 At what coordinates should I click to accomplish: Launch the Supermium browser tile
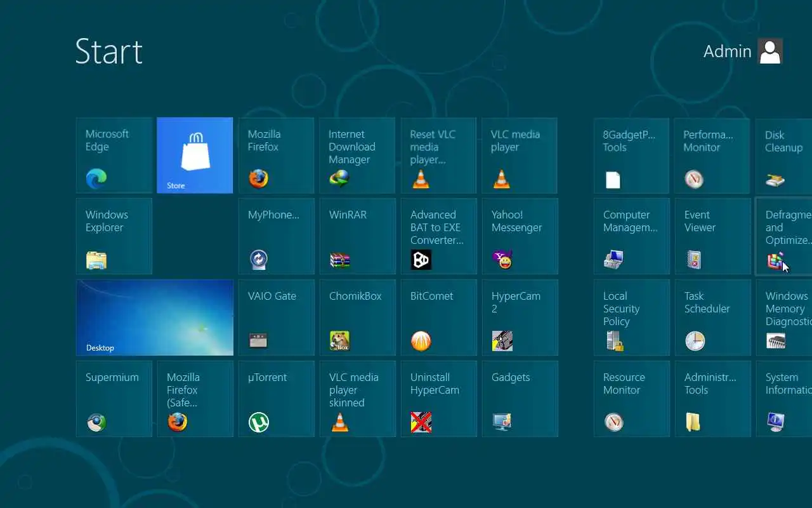click(x=114, y=399)
